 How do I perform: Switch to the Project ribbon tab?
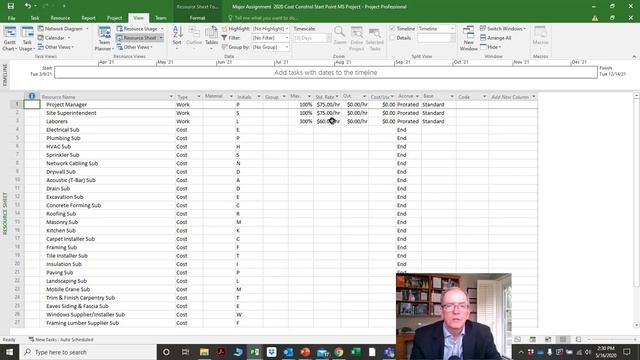click(x=114, y=18)
